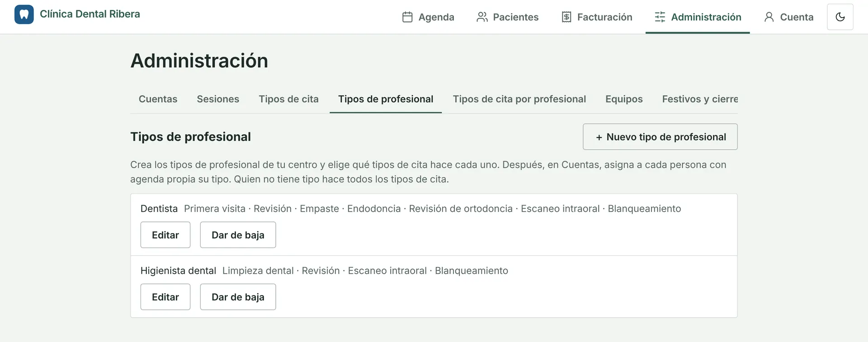Viewport: 868px width, 342px height.
Task: Click the Administración page heading
Action: [199, 61]
